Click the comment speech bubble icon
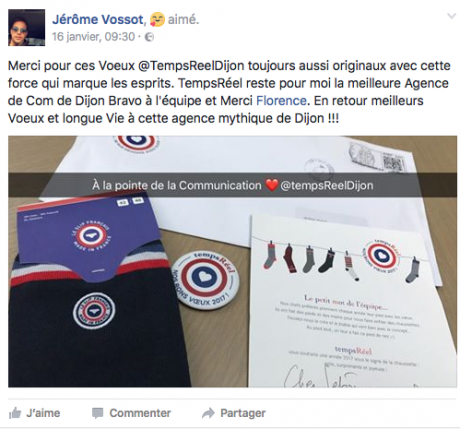The height and width of the screenshot is (429, 460). [97, 413]
